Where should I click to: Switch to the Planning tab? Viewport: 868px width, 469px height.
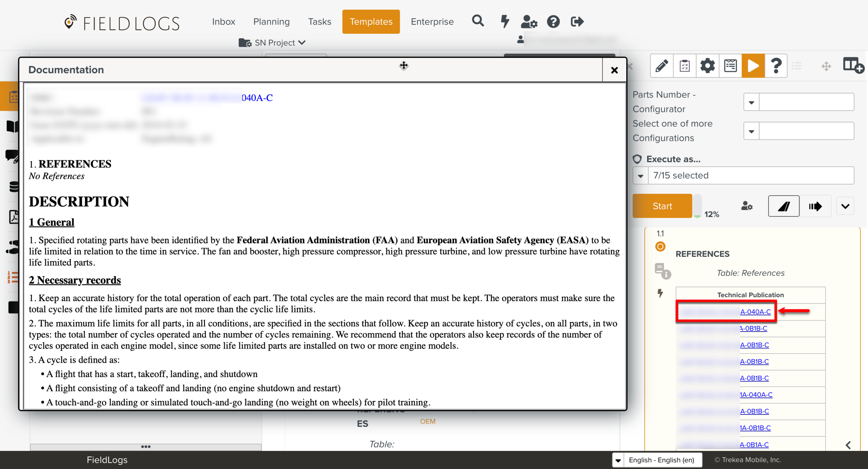click(x=271, y=22)
